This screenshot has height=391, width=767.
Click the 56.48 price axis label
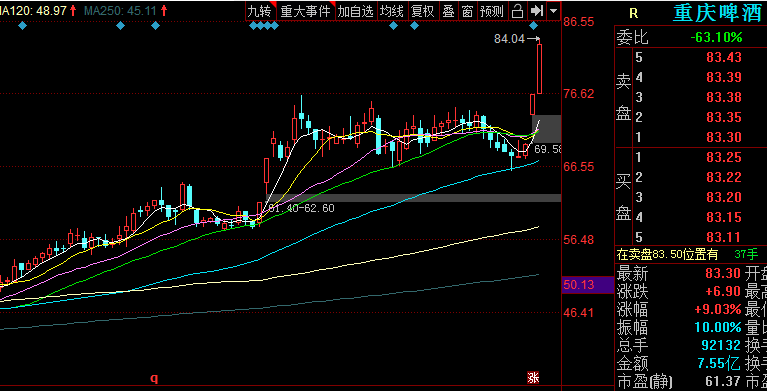click(x=579, y=240)
